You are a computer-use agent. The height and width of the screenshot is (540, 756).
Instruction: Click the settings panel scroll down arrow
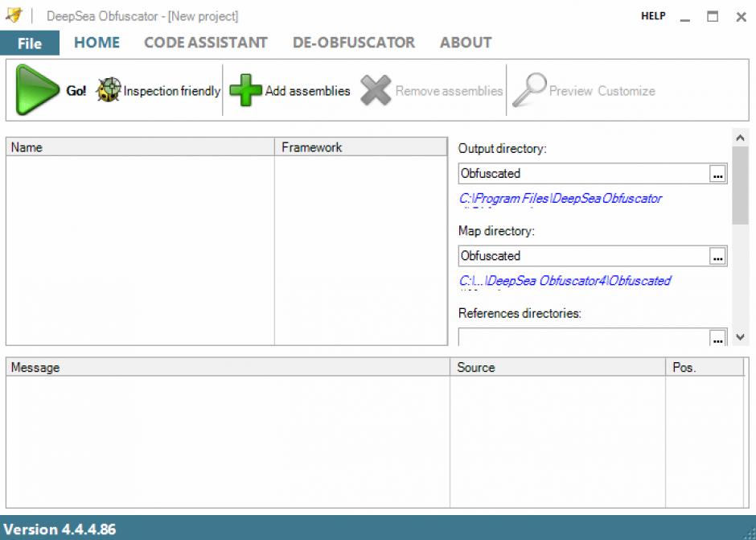(741, 337)
